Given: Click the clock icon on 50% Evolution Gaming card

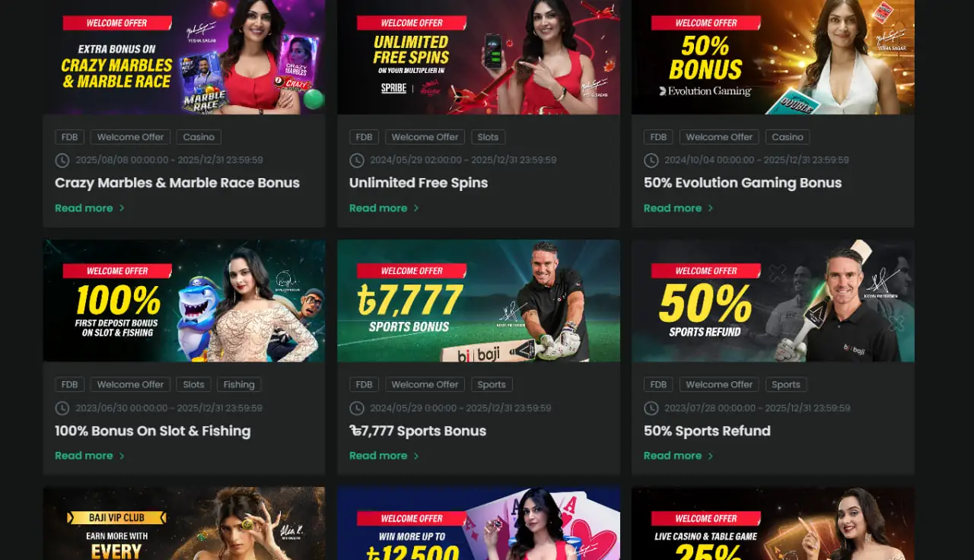Looking at the screenshot, I should (651, 161).
